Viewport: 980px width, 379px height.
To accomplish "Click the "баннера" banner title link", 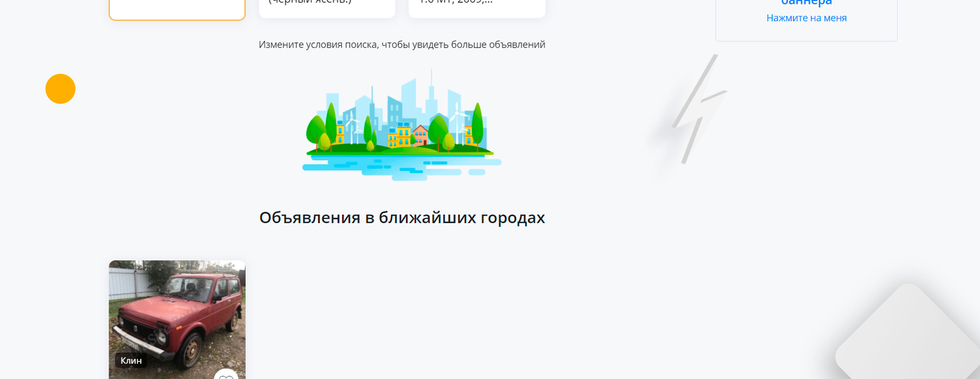I will [x=806, y=3].
